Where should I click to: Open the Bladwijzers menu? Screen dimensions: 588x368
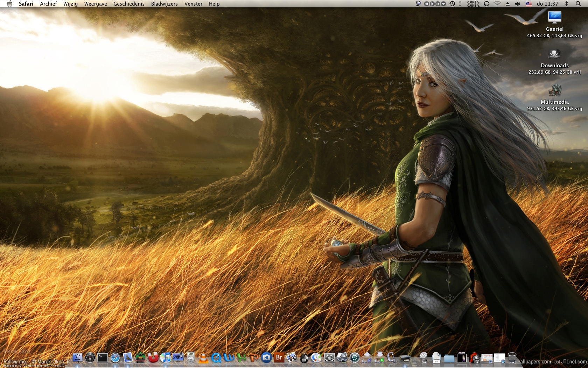point(164,4)
